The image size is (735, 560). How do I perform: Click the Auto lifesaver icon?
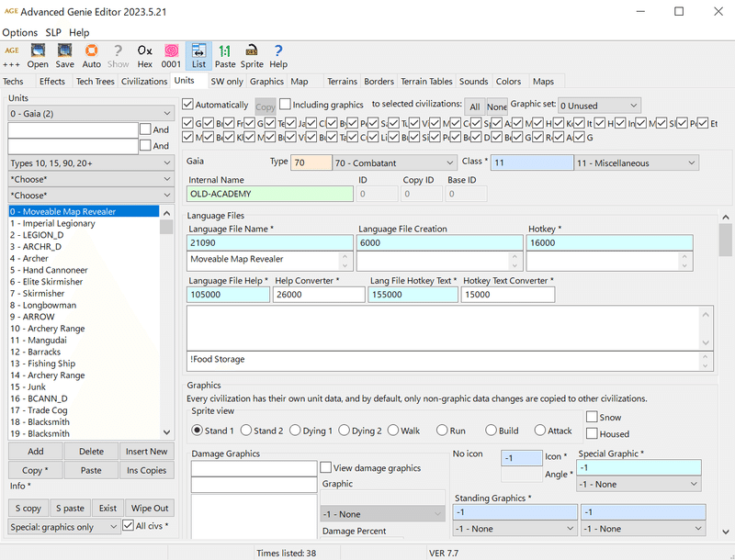(x=91, y=55)
